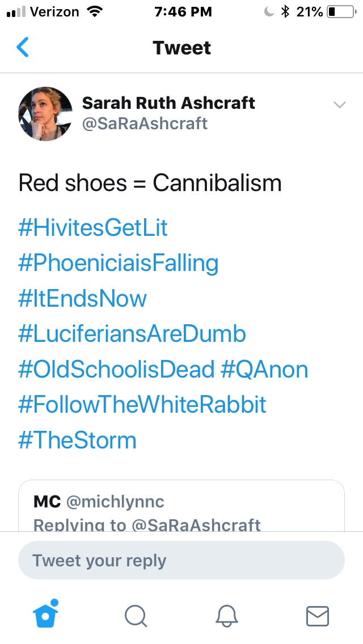Tap the back arrow icon
Viewport: 363px width, 644px height.
coord(23,48)
